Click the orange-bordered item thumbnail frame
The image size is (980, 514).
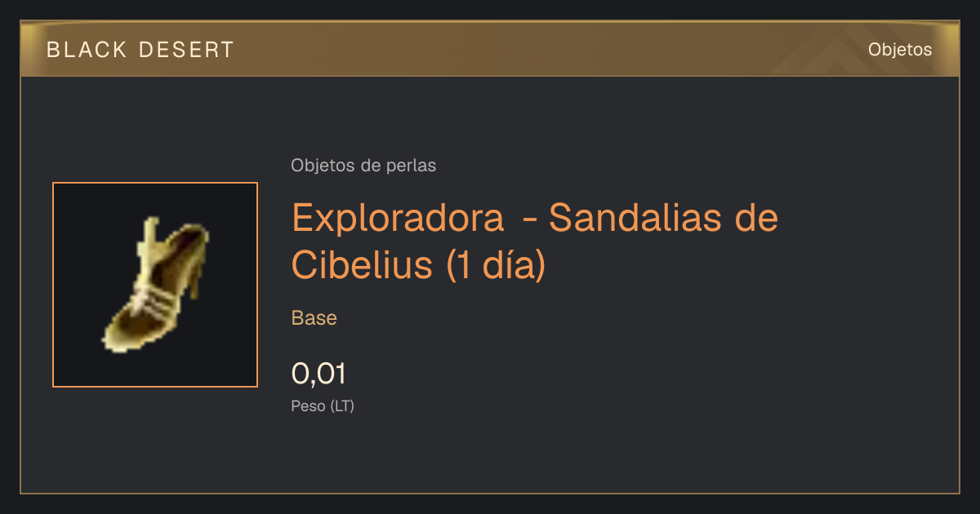(x=155, y=285)
